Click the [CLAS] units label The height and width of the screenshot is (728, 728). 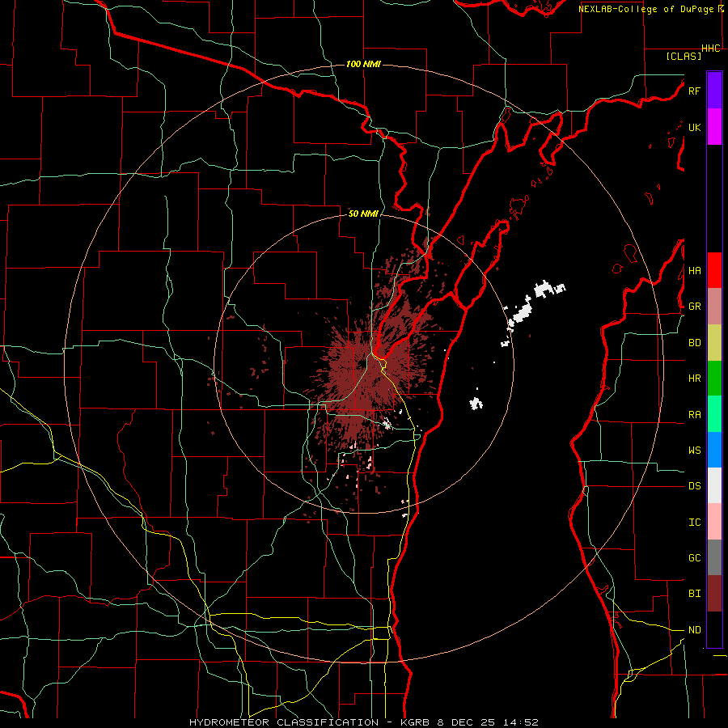[684, 57]
